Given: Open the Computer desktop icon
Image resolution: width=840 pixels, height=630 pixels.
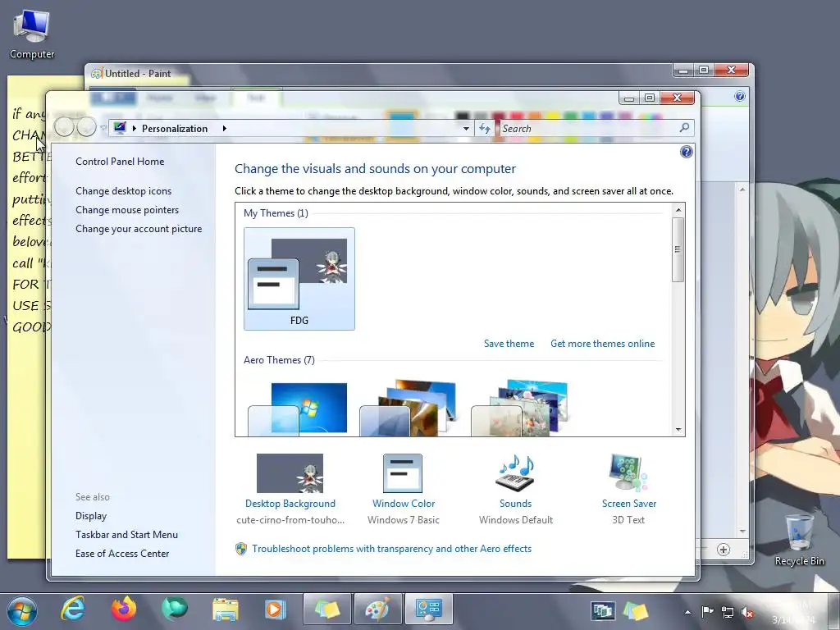Looking at the screenshot, I should pyautogui.click(x=32, y=34).
